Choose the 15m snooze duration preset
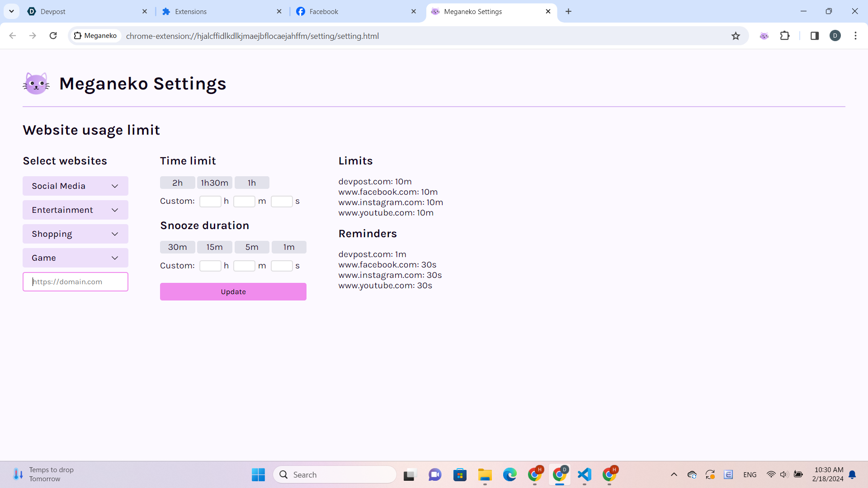 tap(214, 247)
